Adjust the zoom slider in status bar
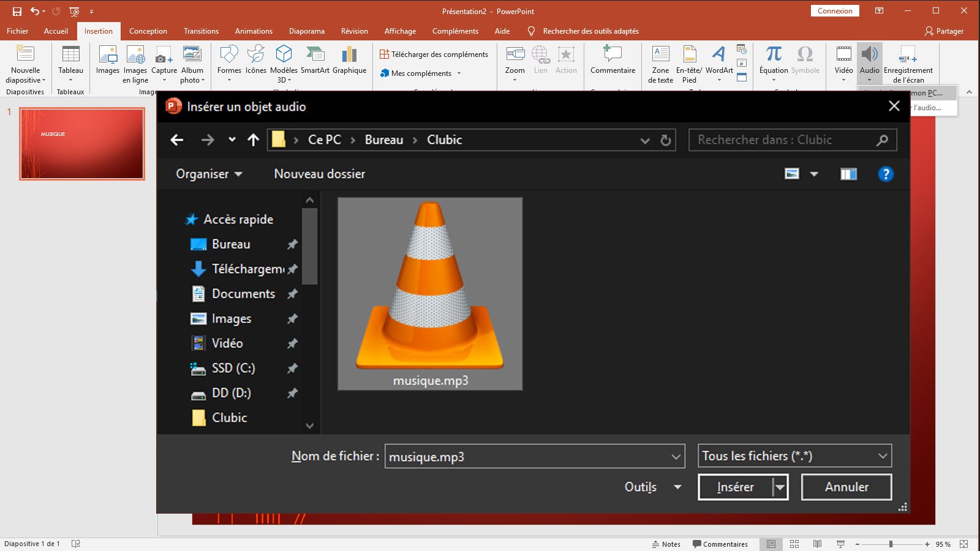This screenshot has width=980, height=551. pos(891,544)
